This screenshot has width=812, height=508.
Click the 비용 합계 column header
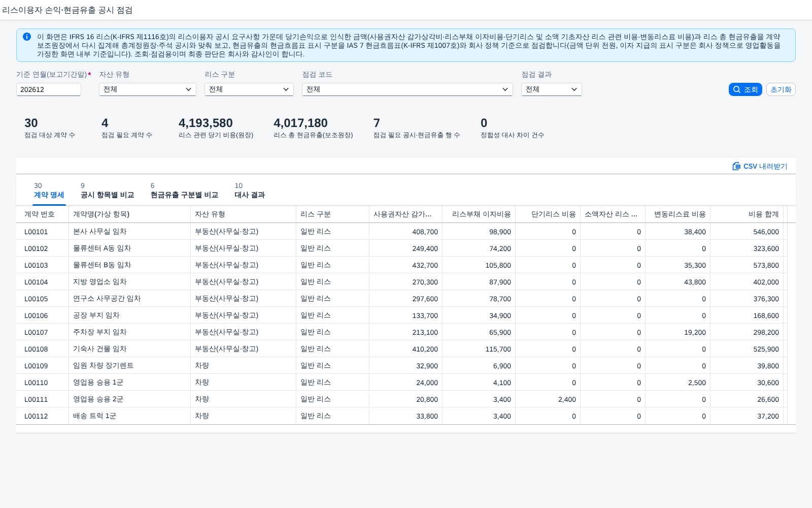(x=747, y=214)
